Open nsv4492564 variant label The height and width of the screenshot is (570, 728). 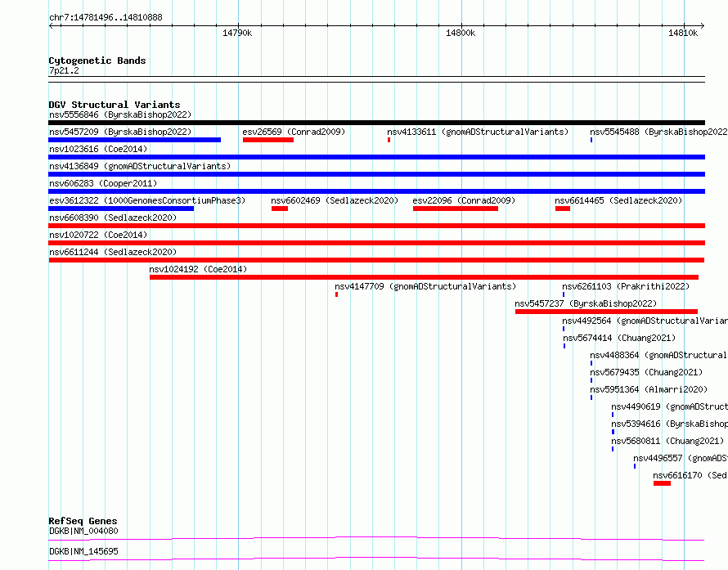[645, 321]
